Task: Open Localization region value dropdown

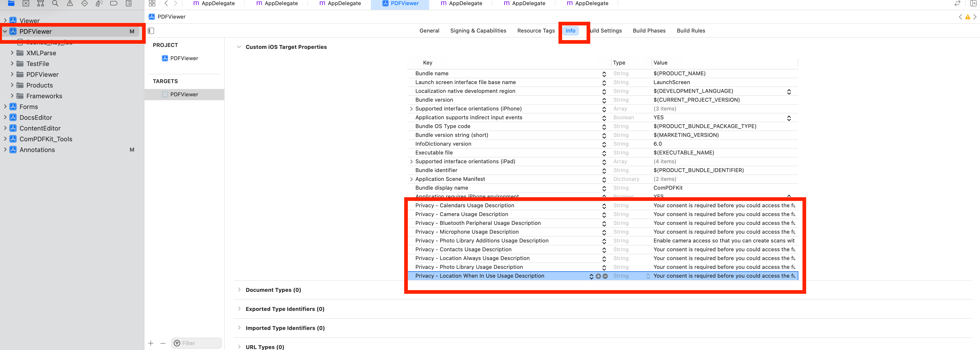Action: [x=789, y=92]
